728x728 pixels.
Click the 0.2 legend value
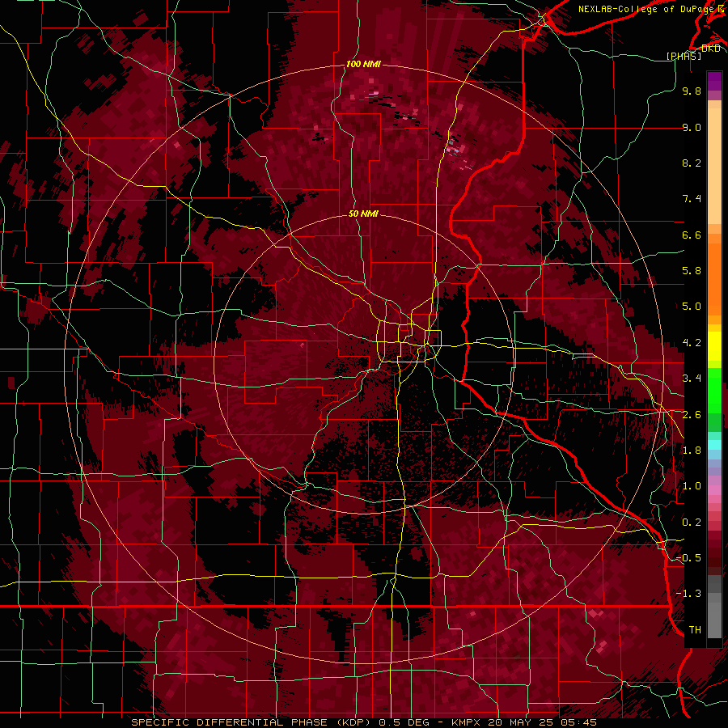tap(692, 523)
